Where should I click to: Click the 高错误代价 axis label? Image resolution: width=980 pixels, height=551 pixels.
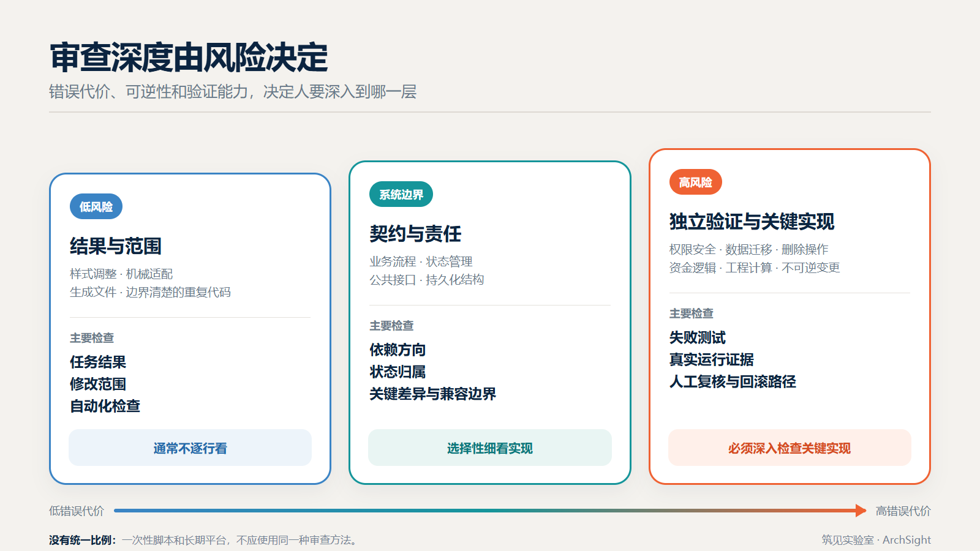pyautogui.click(x=903, y=511)
